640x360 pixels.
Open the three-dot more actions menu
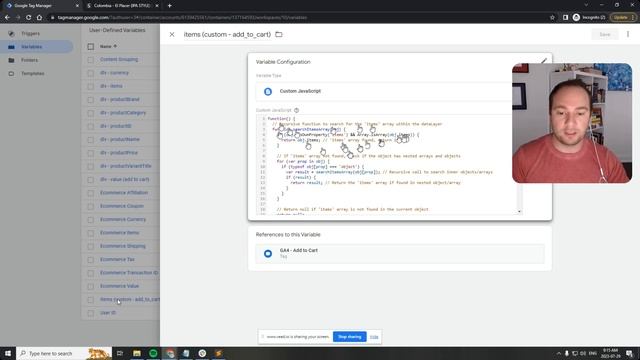point(628,35)
